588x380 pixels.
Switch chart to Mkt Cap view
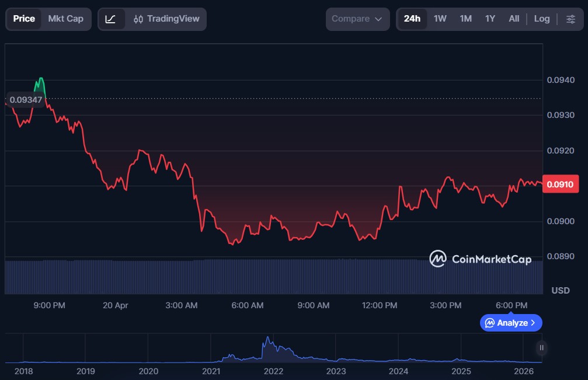pyautogui.click(x=65, y=19)
